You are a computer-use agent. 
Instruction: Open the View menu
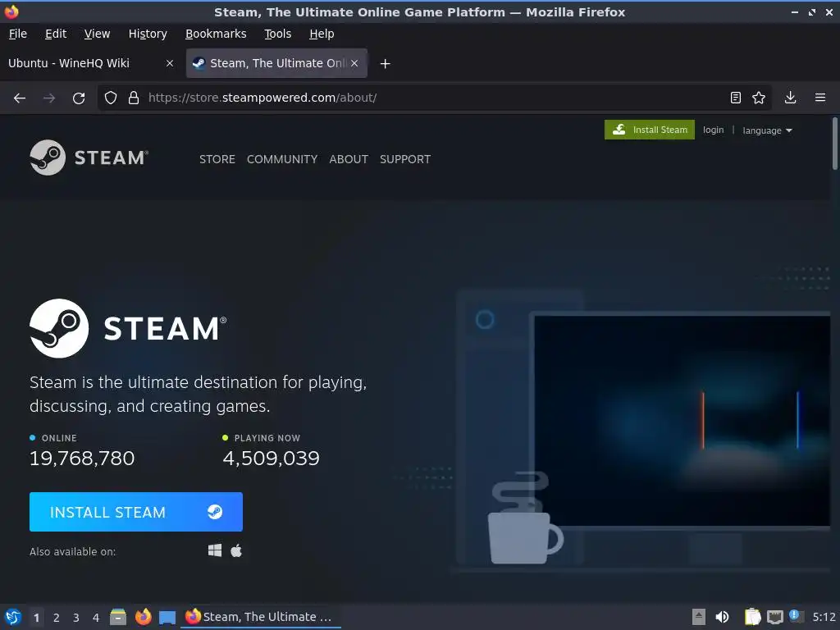coord(97,34)
